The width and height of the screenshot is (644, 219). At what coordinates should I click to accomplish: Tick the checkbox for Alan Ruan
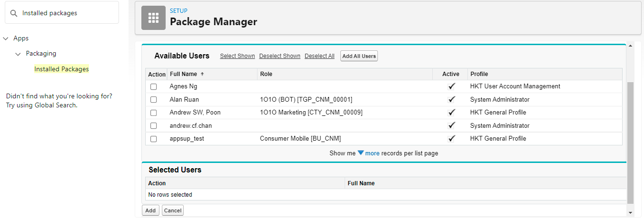(153, 100)
